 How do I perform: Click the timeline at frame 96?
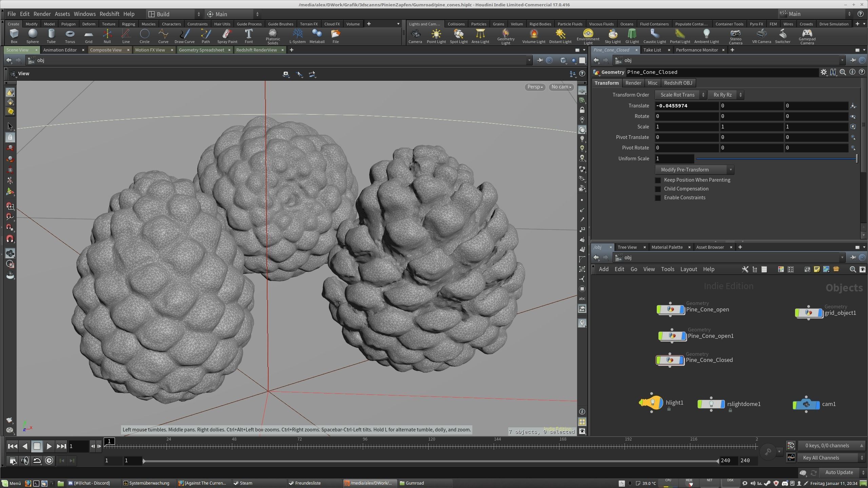365,446
